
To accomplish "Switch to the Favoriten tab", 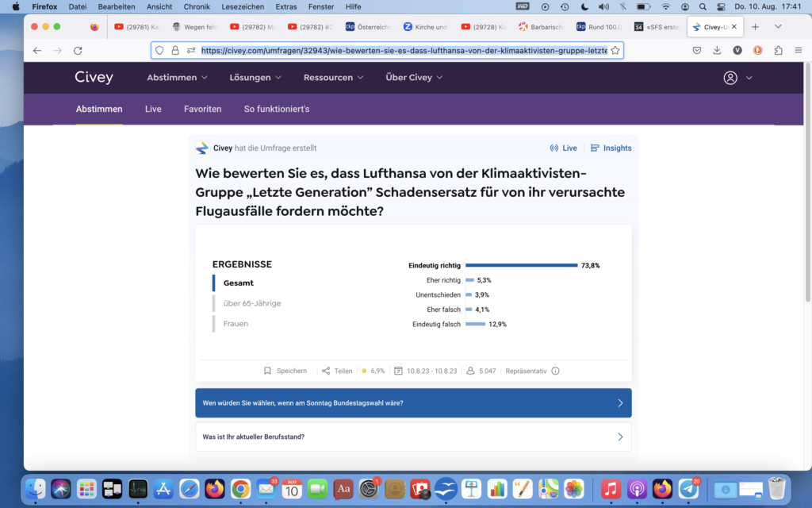I will [202, 109].
